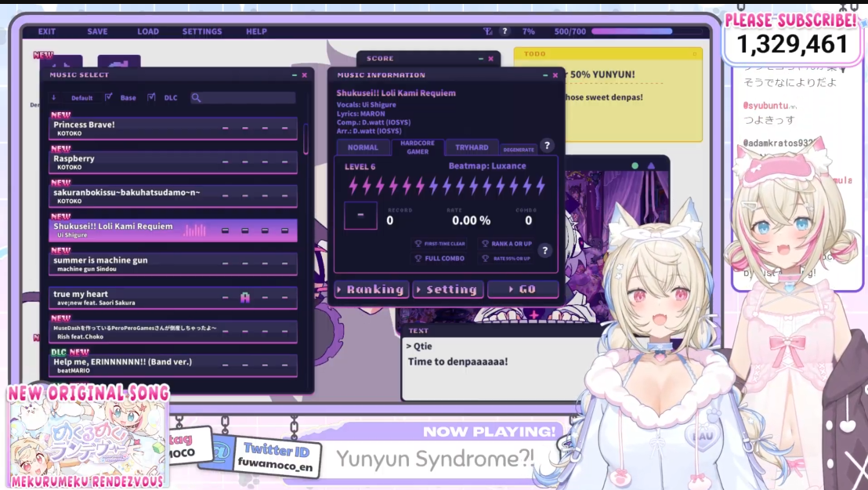Toggle the DLC checkbox

point(151,97)
